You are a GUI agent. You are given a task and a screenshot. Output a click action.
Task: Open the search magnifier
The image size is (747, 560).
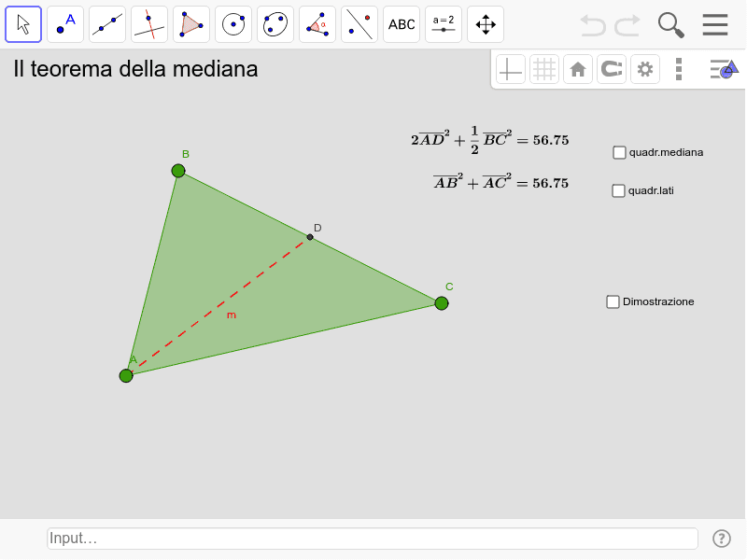point(670,25)
